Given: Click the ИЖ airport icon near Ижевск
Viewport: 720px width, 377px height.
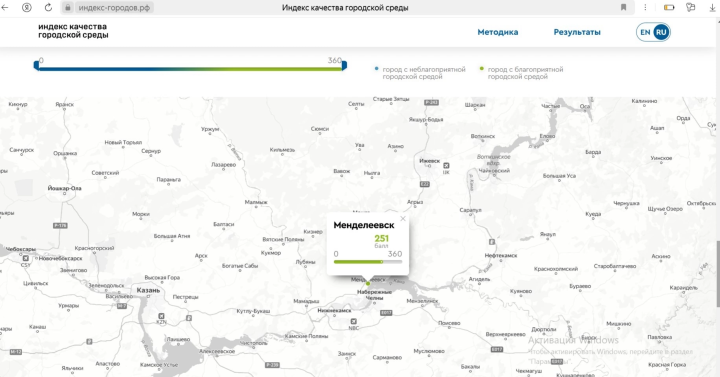Looking at the screenshot, I should point(446,165).
